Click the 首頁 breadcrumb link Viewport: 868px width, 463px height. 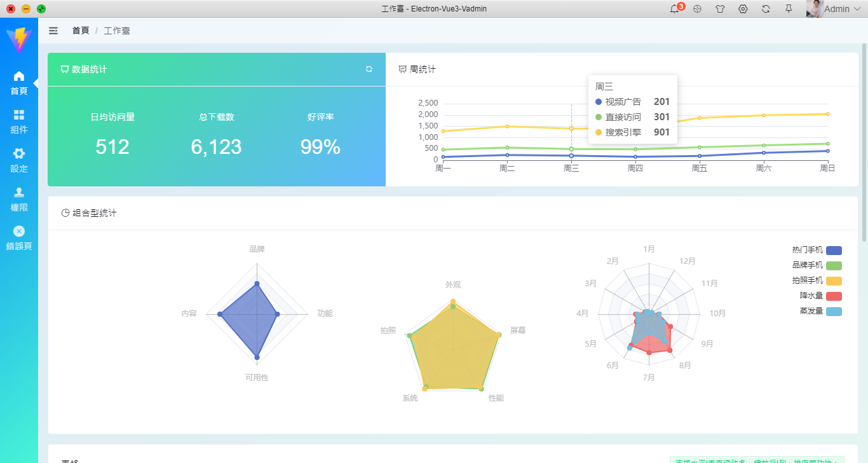point(81,31)
